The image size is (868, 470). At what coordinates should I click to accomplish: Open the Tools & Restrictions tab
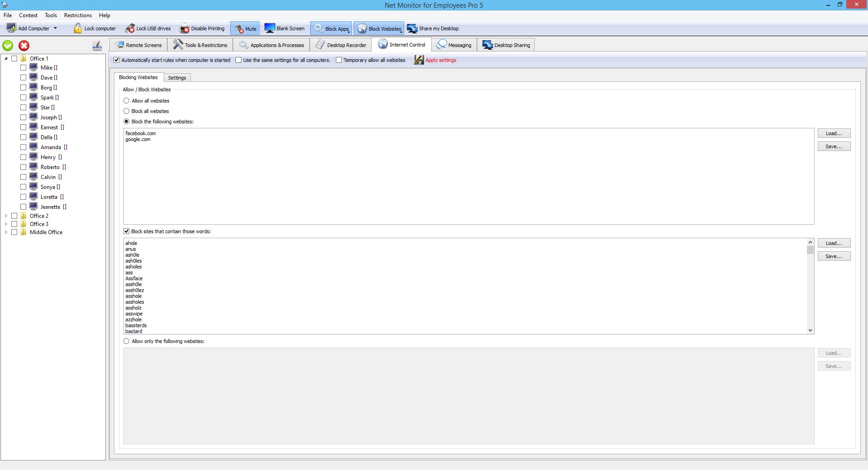(x=200, y=45)
